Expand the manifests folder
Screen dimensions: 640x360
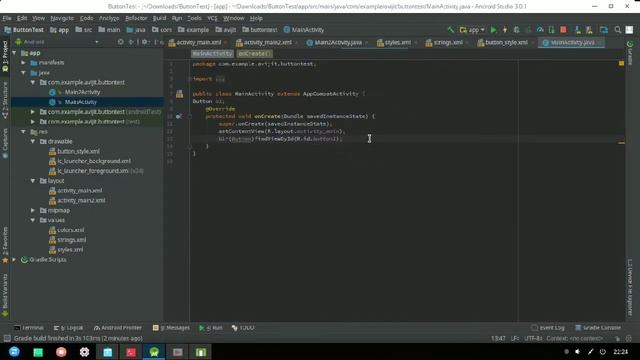24,63
